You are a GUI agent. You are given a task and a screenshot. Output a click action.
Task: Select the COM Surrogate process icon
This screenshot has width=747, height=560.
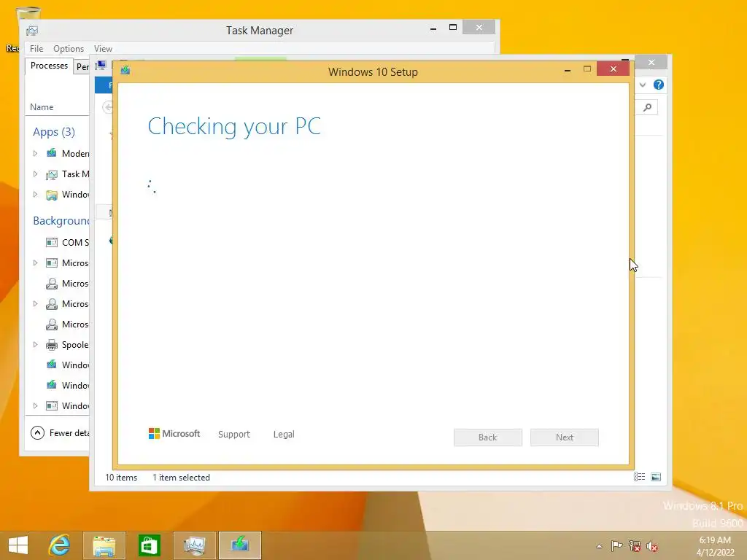tap(52, 242)
